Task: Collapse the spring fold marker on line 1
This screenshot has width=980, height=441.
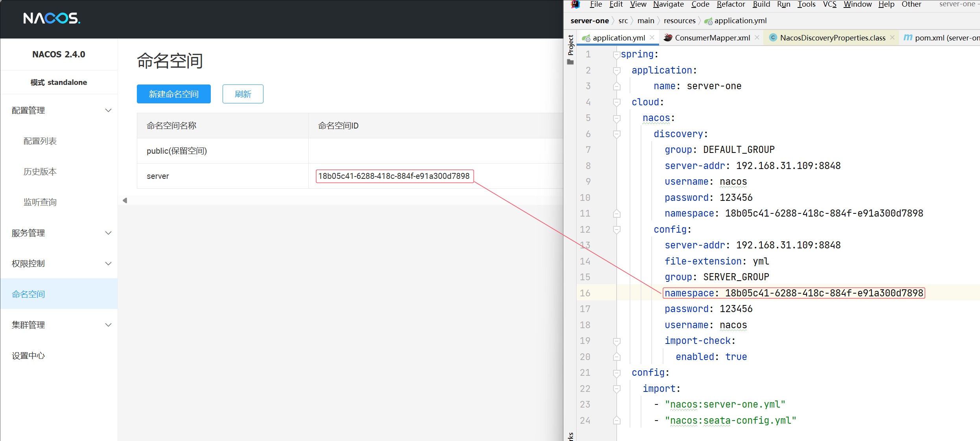Action: pos(616,55)
